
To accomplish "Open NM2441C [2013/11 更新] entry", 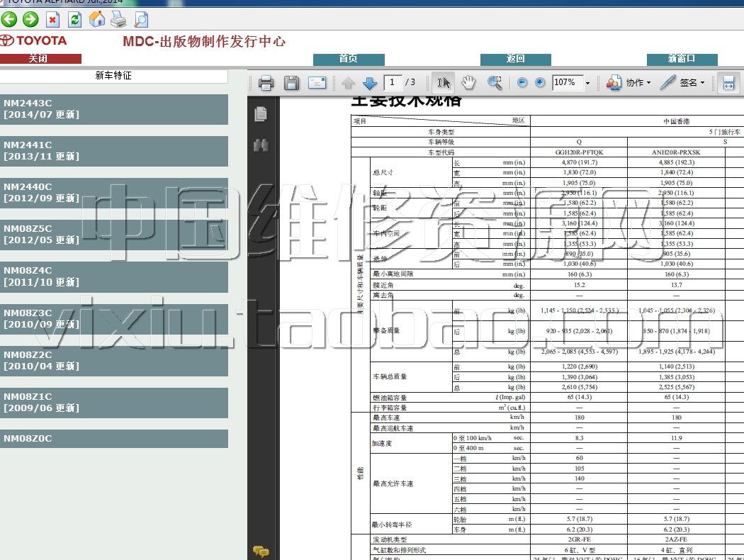I will 114,151.
